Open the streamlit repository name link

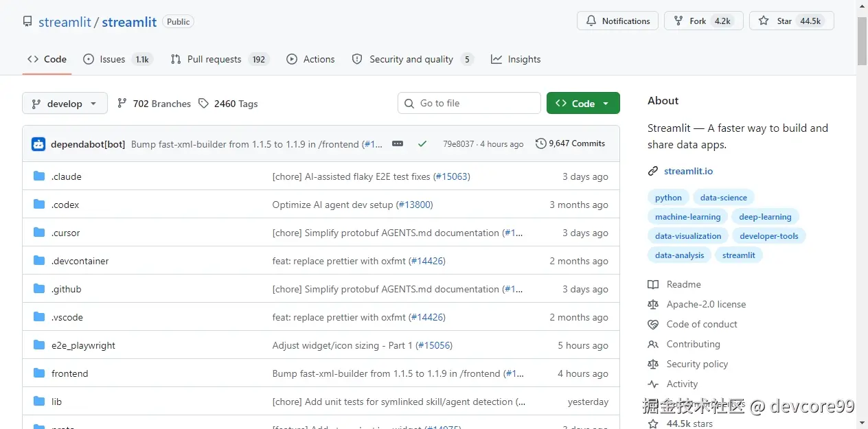click(x=129, y=22)
